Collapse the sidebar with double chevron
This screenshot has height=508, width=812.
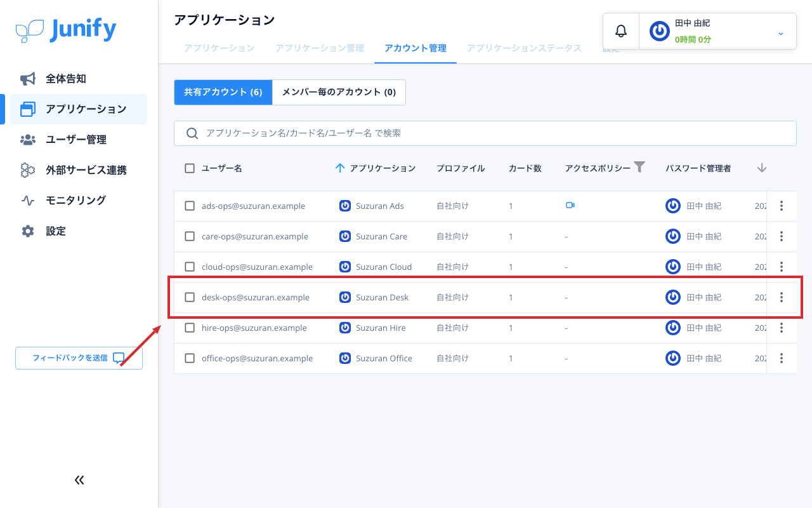coord(79,480)
